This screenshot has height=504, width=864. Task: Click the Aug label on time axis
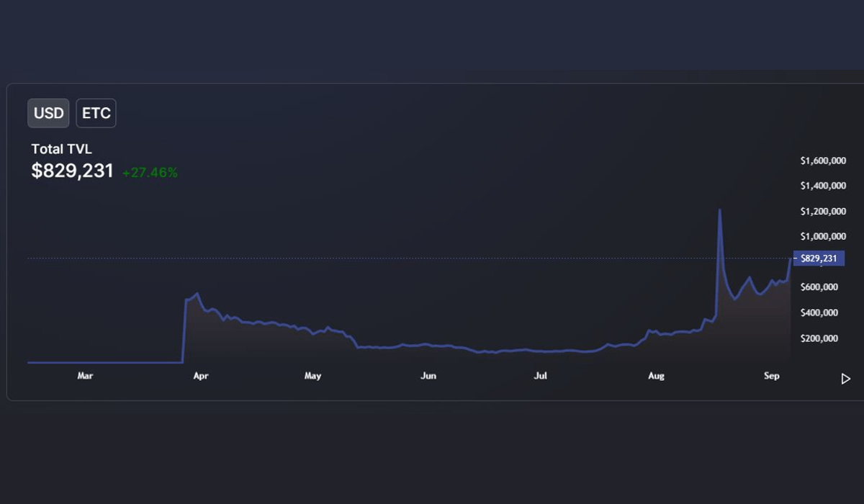[x=656, y=376]
